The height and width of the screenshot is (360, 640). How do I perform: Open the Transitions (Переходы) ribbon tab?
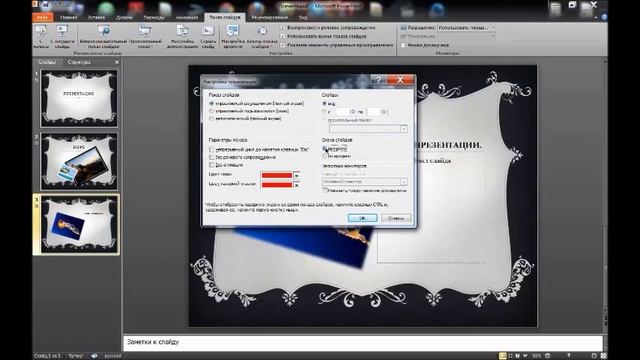(x=154, y=18)
